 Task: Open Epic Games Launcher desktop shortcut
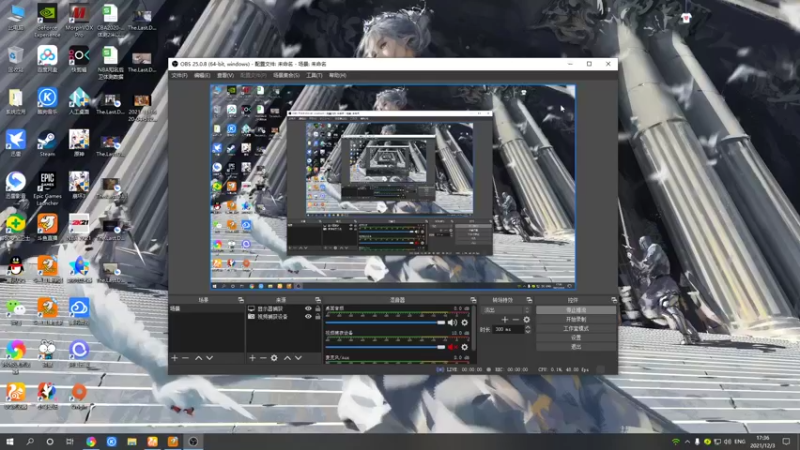(x=47, y=188)
